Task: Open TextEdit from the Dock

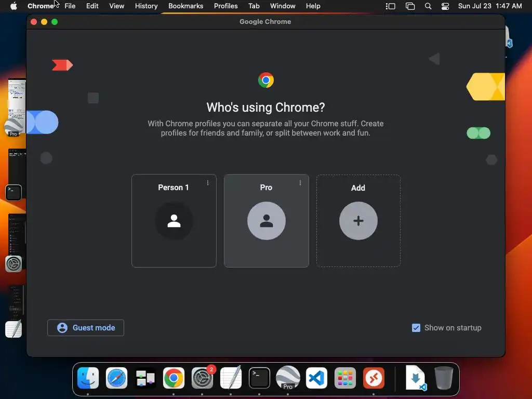Action: 231,378
